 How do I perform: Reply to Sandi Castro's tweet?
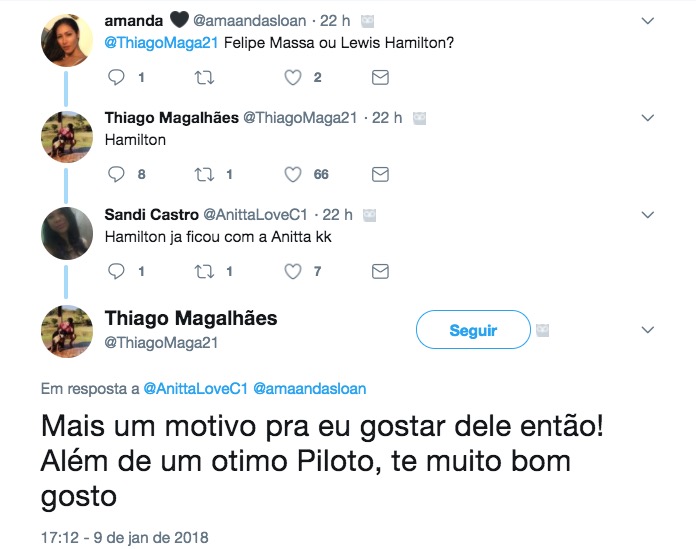coord(115,271)
